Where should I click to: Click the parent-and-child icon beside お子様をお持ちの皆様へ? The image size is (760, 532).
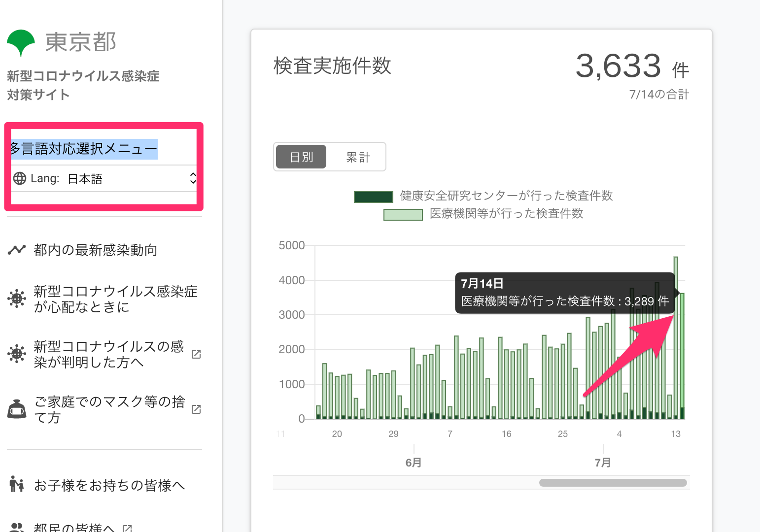tap(17, 485)
